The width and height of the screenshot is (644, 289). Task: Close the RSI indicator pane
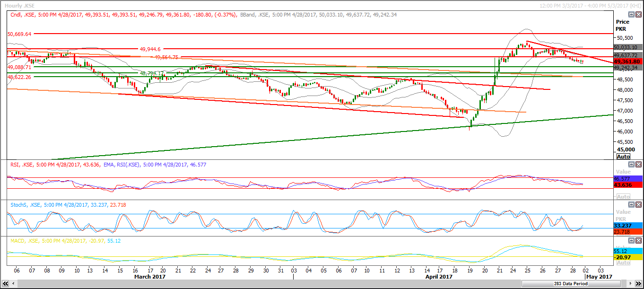(x=638, y=164)
